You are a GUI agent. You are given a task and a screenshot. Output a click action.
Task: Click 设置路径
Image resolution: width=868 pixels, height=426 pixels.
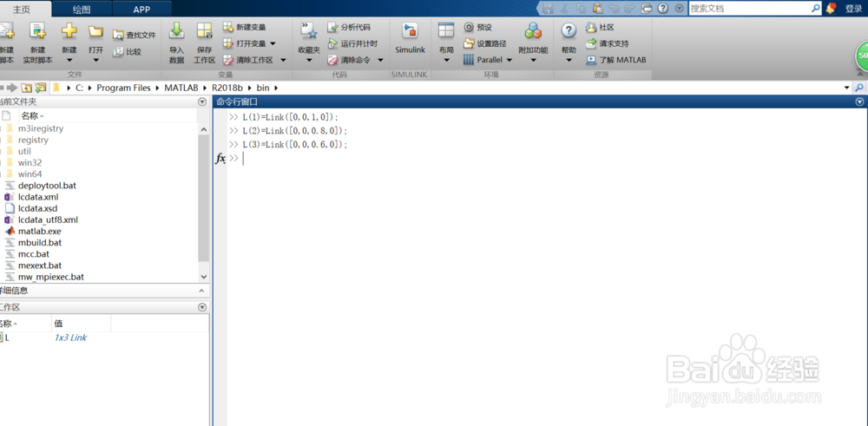click(485, 43)
